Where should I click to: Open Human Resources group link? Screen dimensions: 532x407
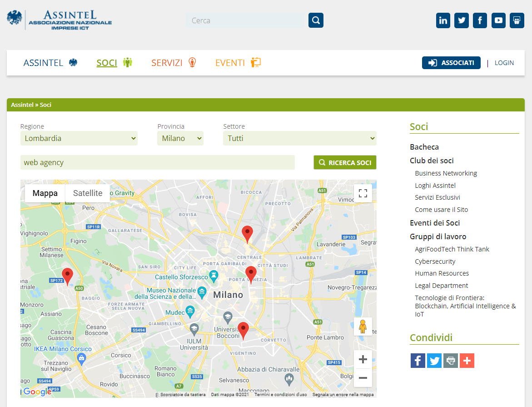pyautogui.click(x=442, y=273)
